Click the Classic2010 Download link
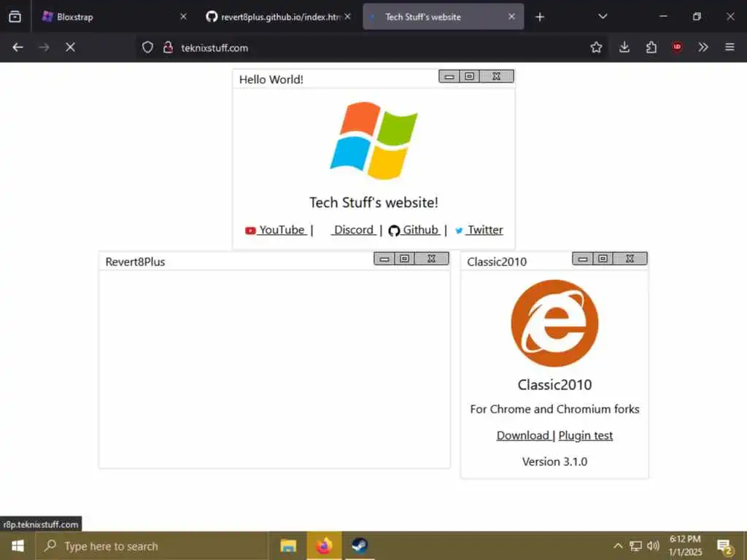This screenshot has height=560, width=747. tap(523, 435)
